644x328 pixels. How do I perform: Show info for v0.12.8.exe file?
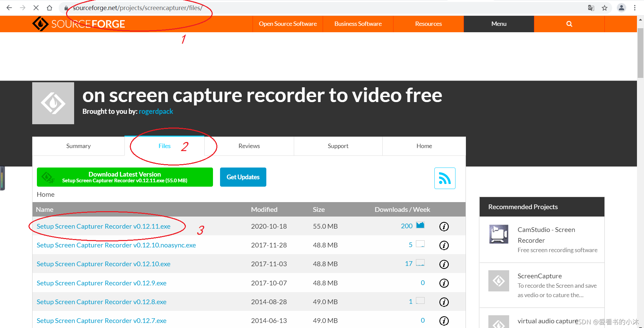(444, 302)
